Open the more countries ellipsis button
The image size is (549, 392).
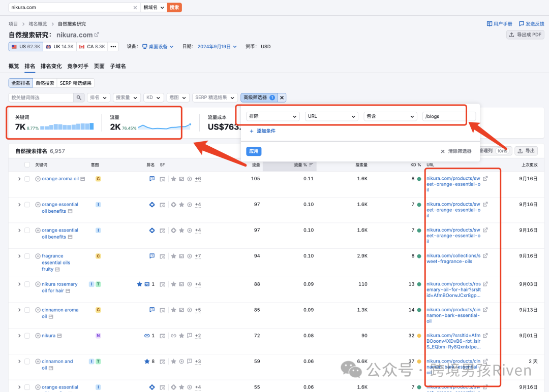pyautogui.click(x=113, y=47)
